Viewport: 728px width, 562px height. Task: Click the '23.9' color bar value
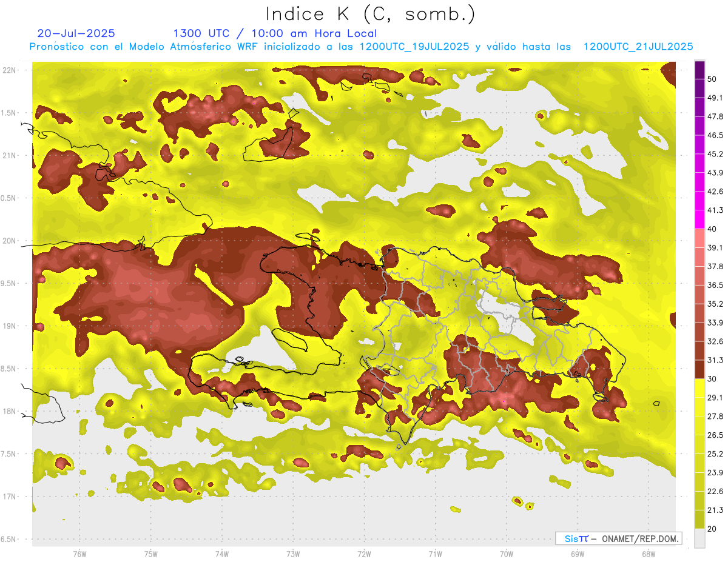coord(715,473)
